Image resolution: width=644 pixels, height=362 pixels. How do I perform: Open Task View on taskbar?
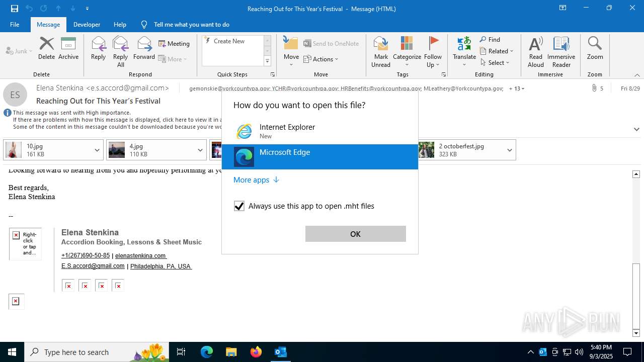coord(181,352)
